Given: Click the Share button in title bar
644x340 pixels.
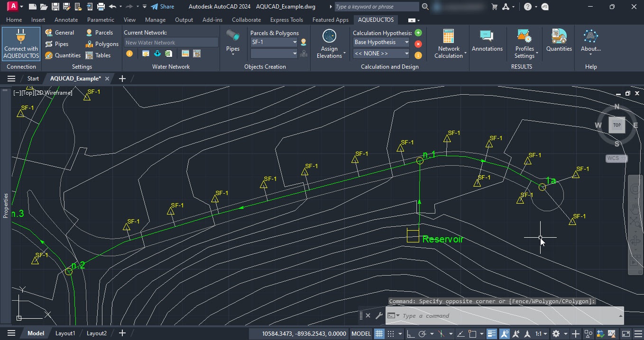Looking at the screenshot, I should [x=162, y=7].
